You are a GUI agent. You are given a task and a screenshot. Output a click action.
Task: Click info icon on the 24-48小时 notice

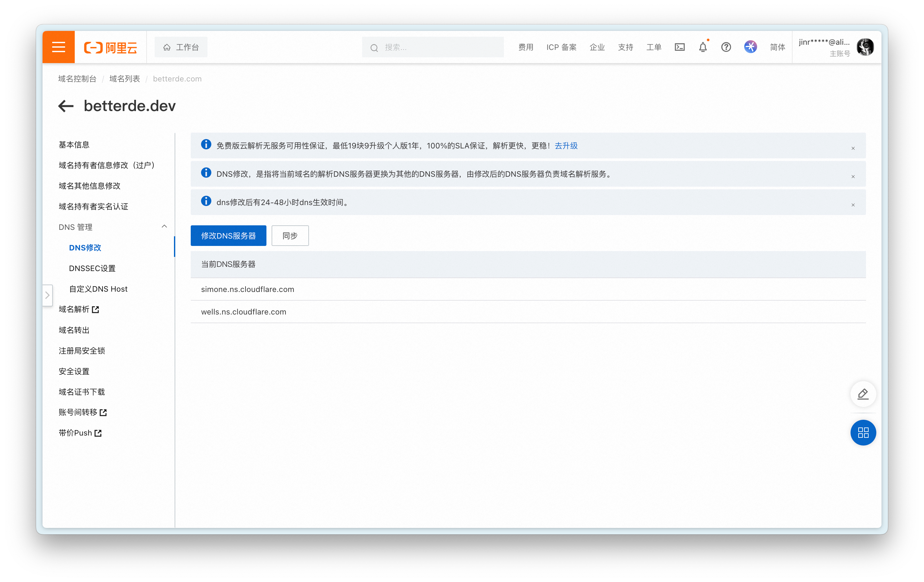coord(206,201)
